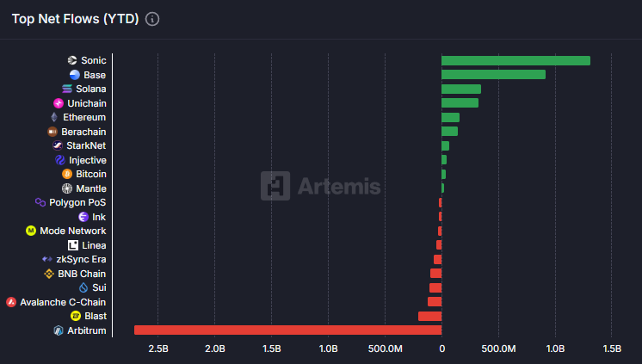The image size is (642, 364).
Task: Click the BNB Chain logo icon
Action: coord(49,274)
